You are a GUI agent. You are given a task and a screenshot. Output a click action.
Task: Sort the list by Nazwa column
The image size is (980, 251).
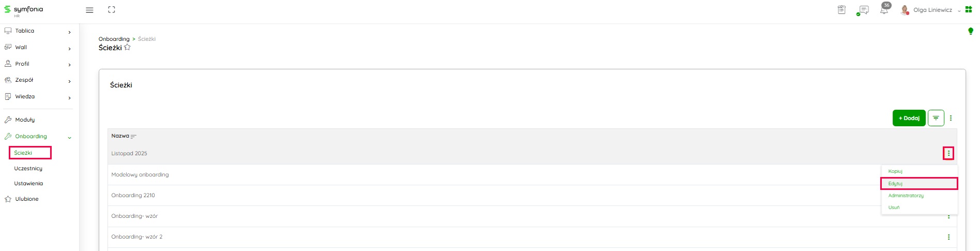pyautogui.click(x=133, y=136)
